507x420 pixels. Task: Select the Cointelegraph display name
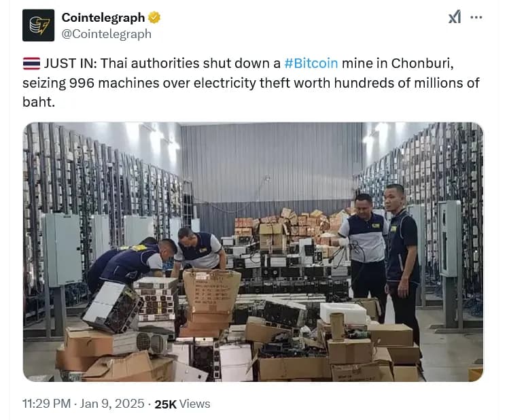coord(103,18)
